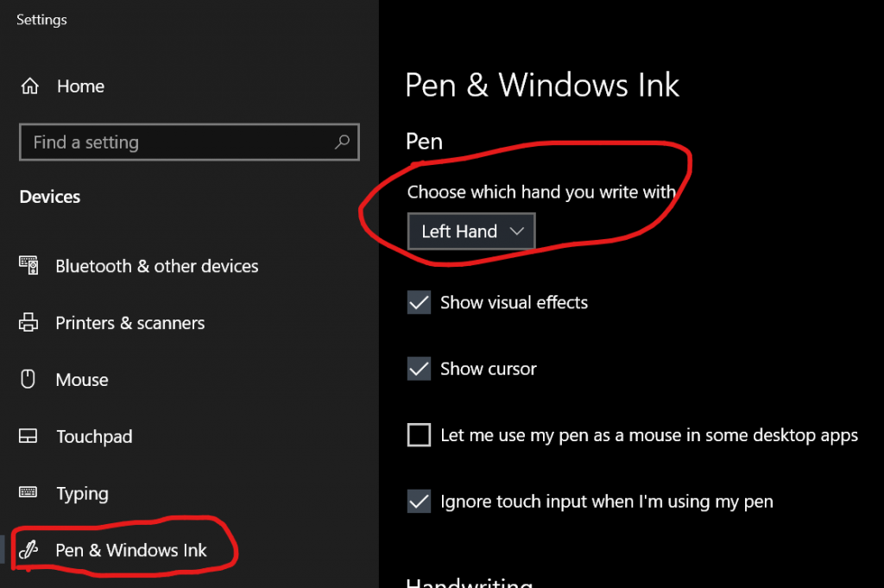
Task: Open the Left Hand dropdown
Action: pos(471,231)
